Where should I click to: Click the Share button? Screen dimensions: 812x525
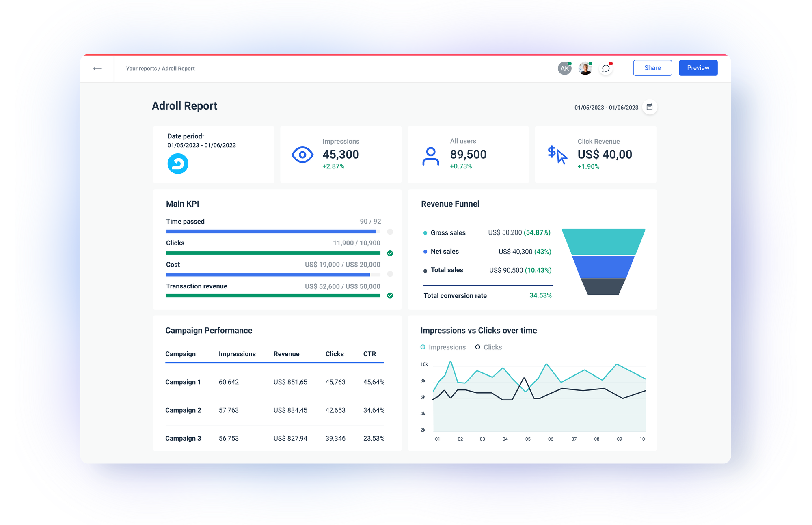[x=652, y=67]
